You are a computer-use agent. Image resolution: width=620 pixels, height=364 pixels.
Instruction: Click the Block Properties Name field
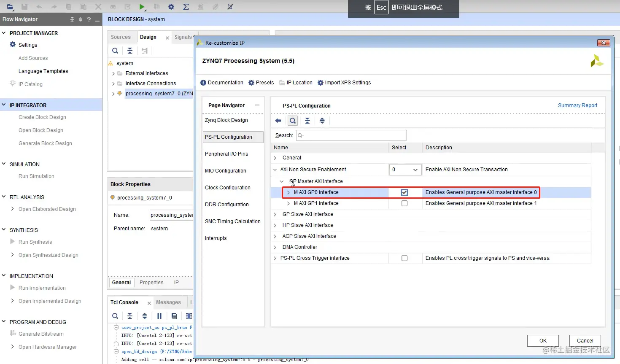pos(171,215)
